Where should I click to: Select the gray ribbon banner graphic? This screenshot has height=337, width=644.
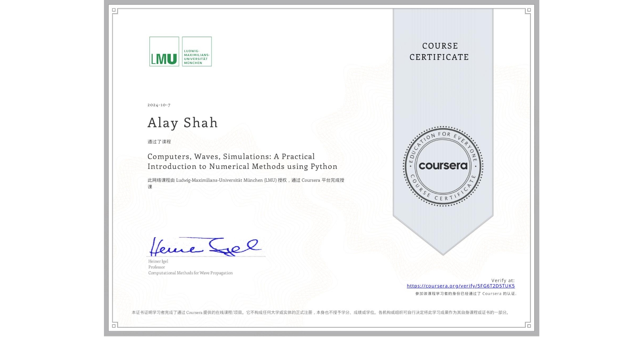[443, 91]
